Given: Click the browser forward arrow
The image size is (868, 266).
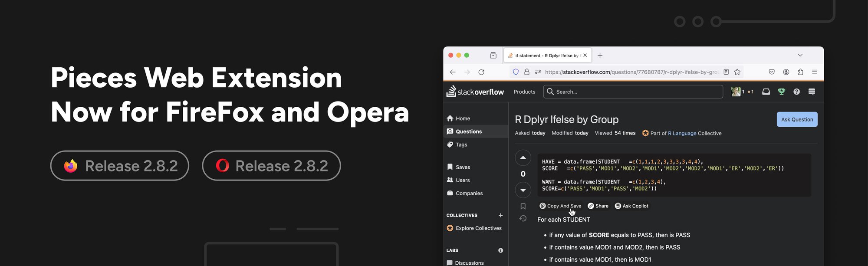Looking at the screenshot, I should (x=467, y=72).
